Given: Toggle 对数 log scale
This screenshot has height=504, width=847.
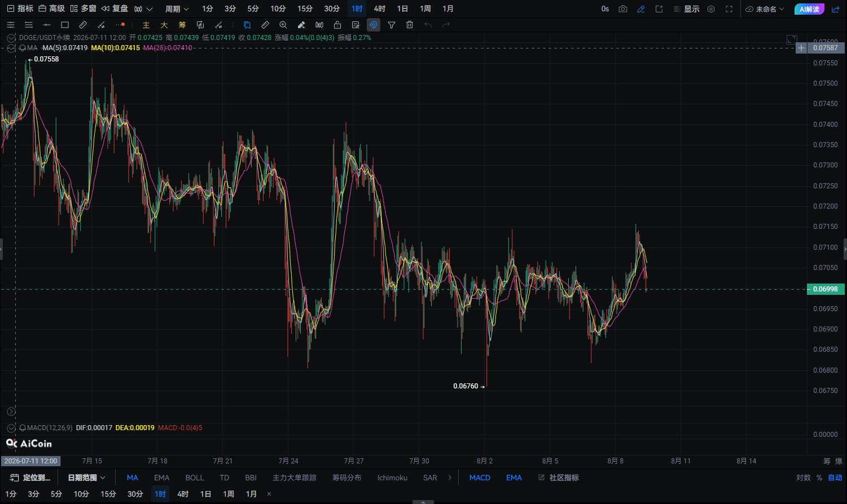Looking at the screenshot, I should 804,478.
